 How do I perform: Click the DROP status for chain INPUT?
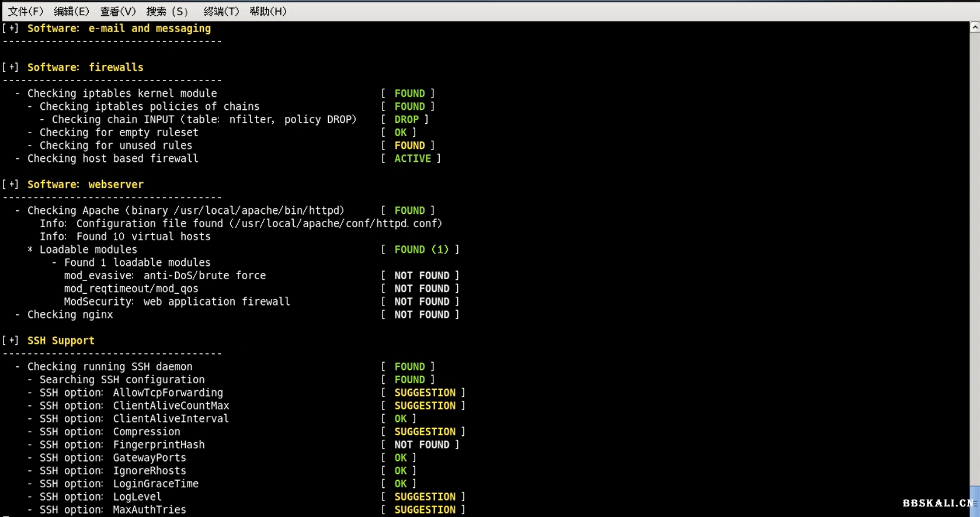tap(406, 119)
